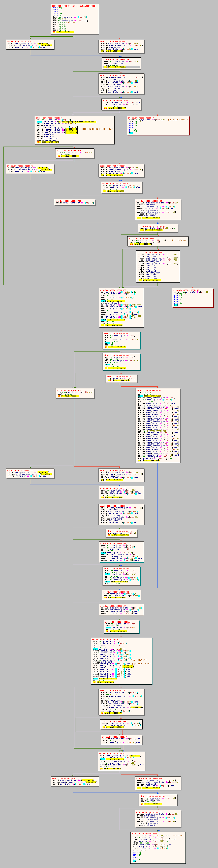218x868 pixels.
Task: Select node 148B8D53F with QueryPerformanceCounter call
Action: click(74, 130)
